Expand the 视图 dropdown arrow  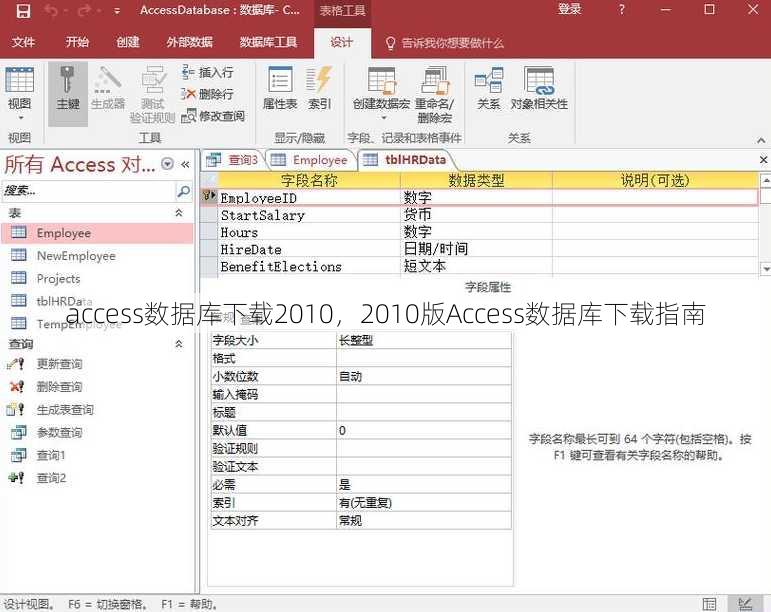click(x=21, y=118)
